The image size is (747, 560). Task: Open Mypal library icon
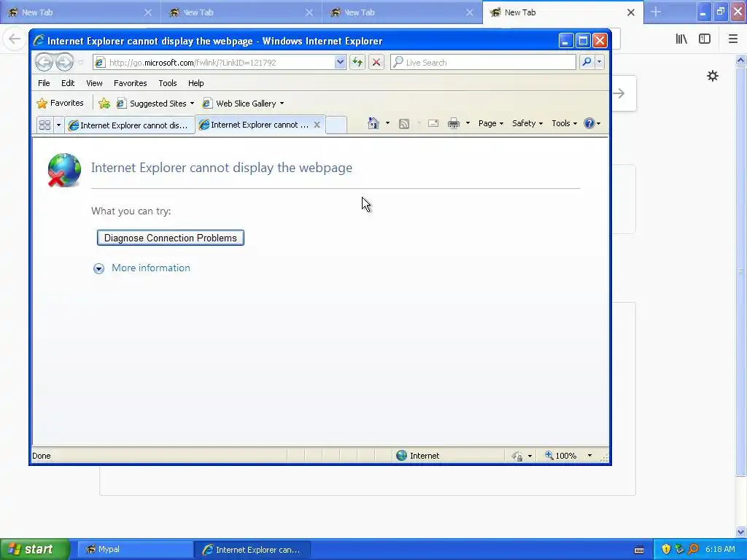pos(681,39)
